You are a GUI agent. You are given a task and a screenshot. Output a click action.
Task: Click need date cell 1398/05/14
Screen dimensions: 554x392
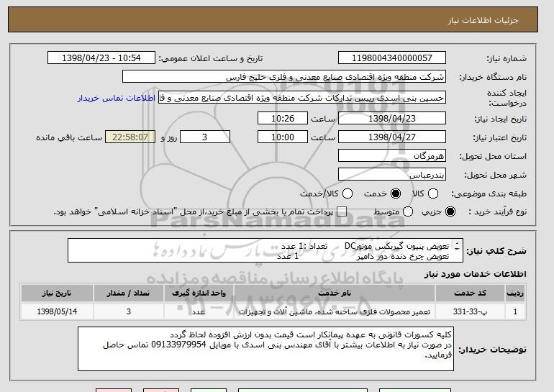(x=57, y=311)
